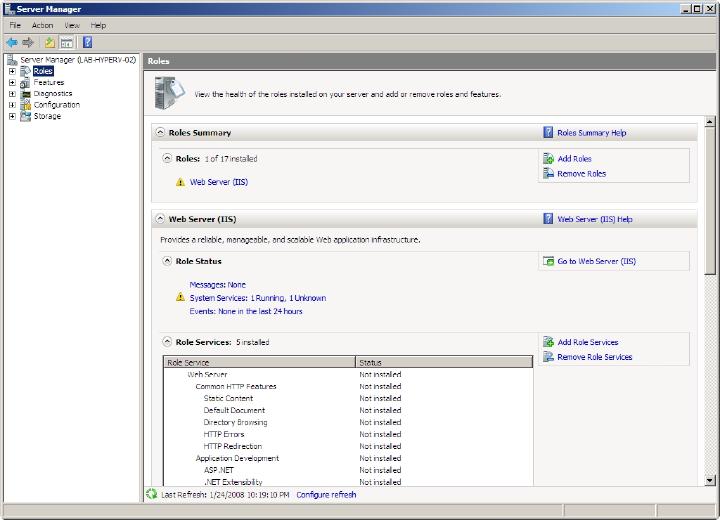Expand the Storage tree node
This screenshot has width=720, height=520.
click(x=12, y=116)
